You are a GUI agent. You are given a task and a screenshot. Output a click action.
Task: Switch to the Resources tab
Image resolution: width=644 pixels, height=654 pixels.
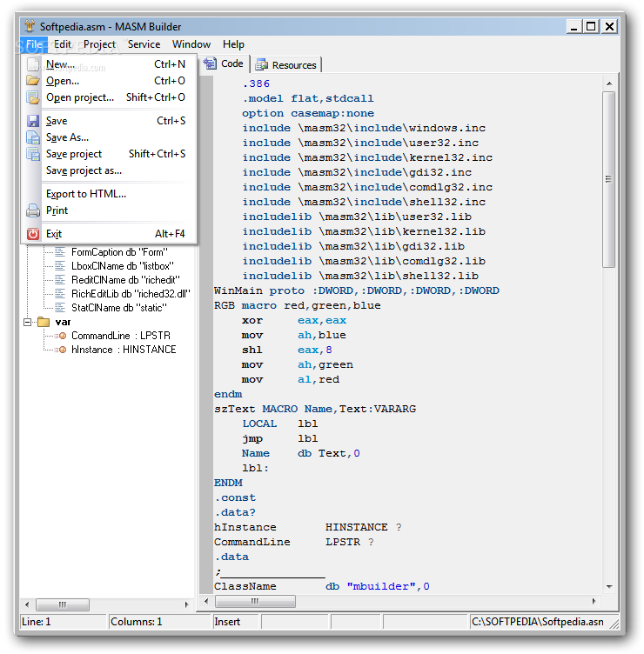[x=286, y=65]
